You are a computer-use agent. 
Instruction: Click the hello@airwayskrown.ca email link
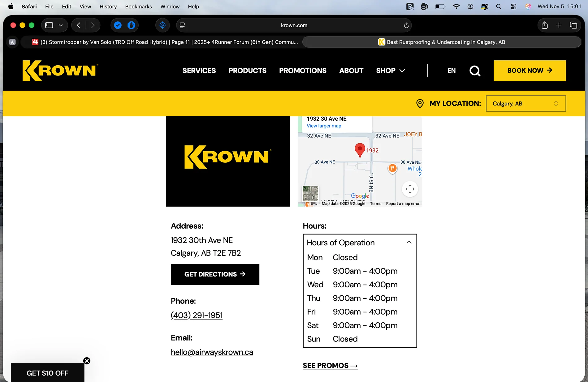click(x=212, y=352)
